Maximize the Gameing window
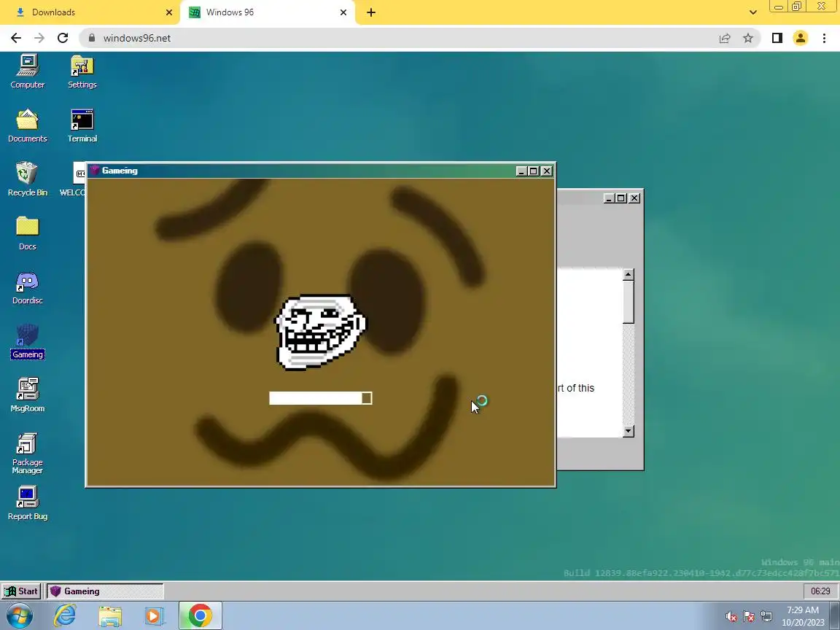Image resolution: width=840 pixels, height=630 pixels. pyautogui.click(x=534, y=171)
